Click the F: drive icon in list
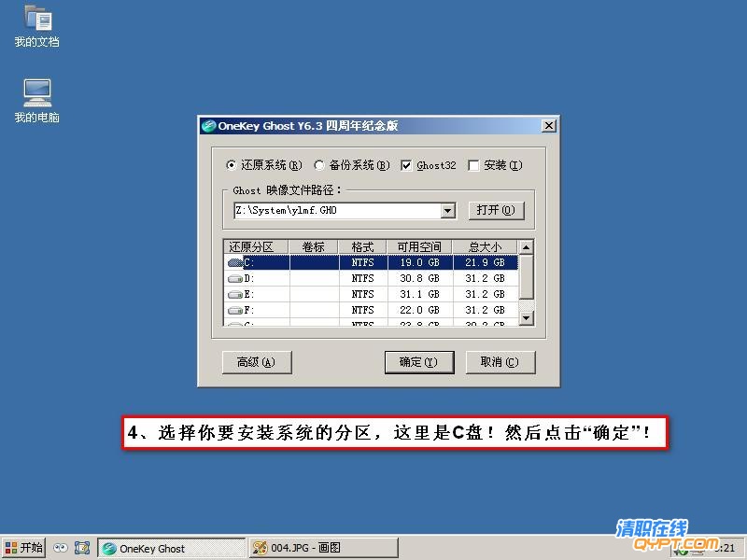This screenshot has height=560, width=747. point(235,311)
